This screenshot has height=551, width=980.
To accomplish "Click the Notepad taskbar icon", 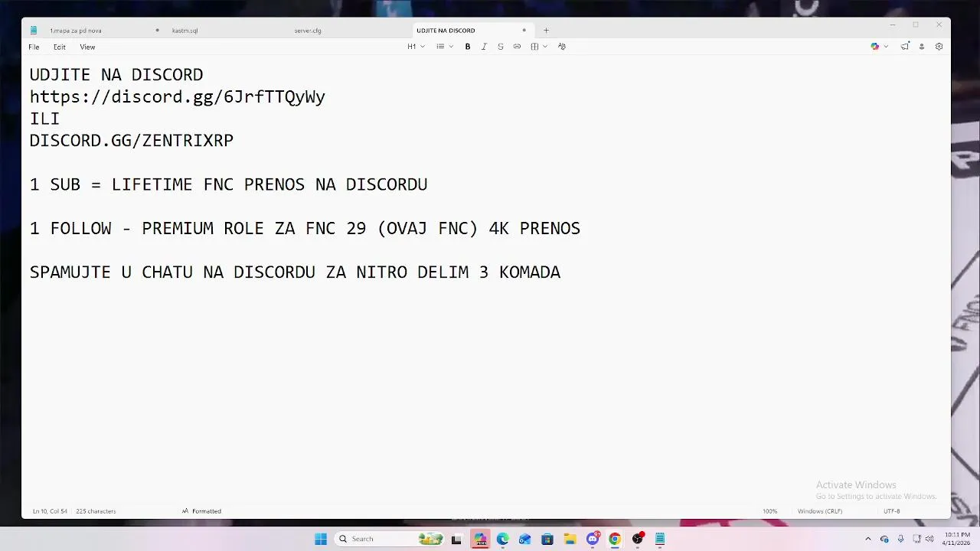I will tap(660, 539).
